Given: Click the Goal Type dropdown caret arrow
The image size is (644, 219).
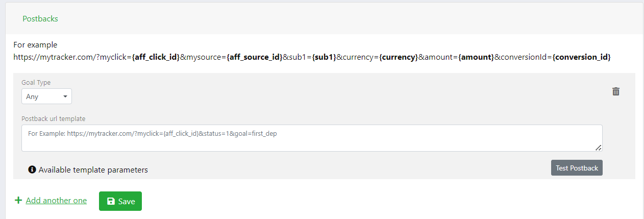Looking at the screenshot, I should (x=65, y=96).
